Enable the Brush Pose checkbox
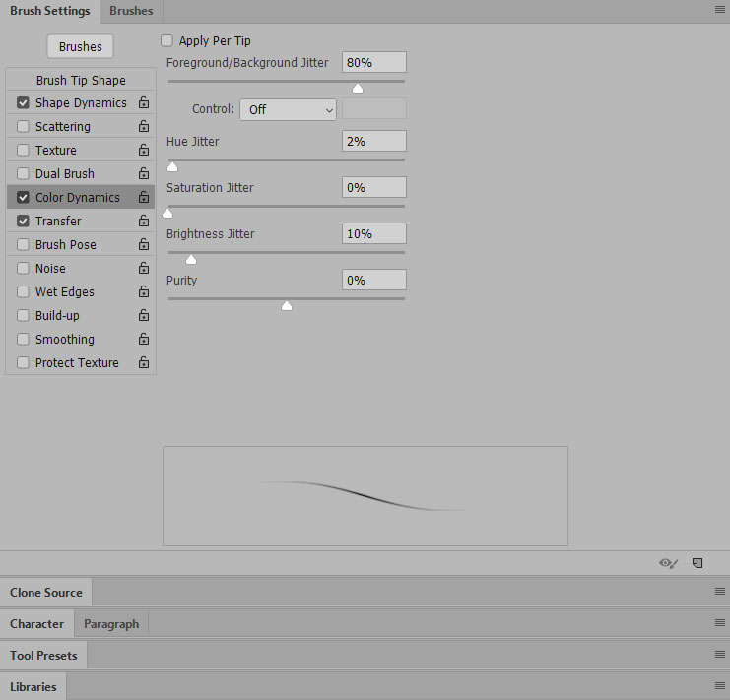 [x=23, y=244]
